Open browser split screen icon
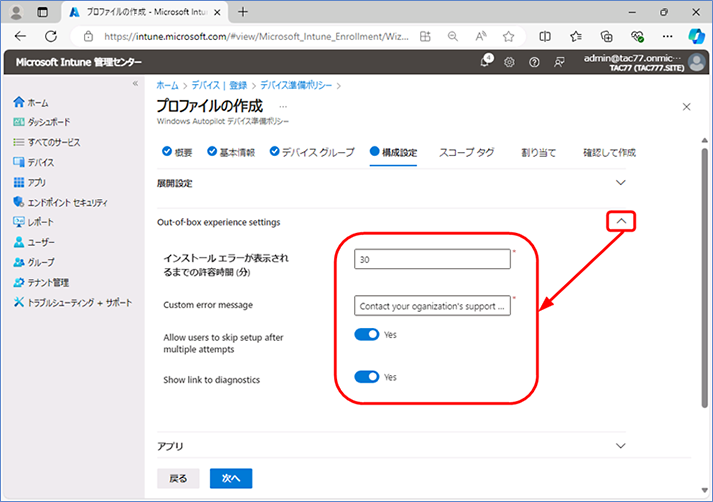The width and height of the screenshot is (713, 502). pyautogui.click(x=545, y=36)
